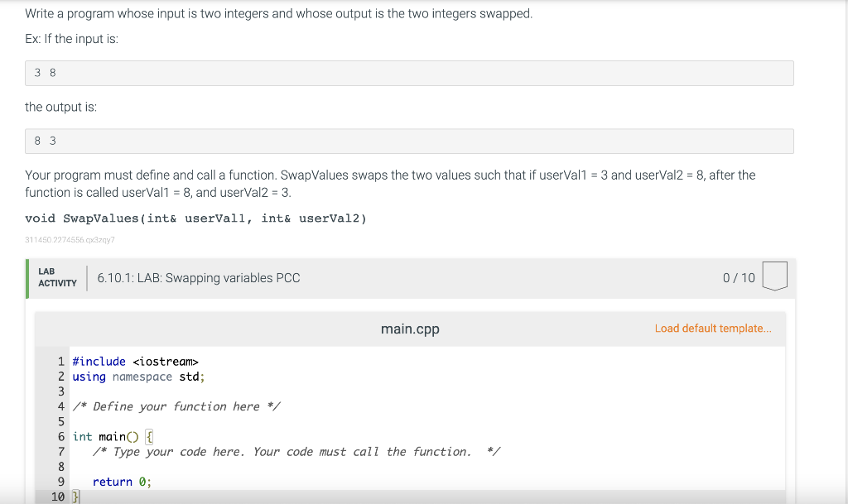This screenshot has width=848, height=504.
Task: Click line number 3 in the editor gutter
Action: coord(61,391)
